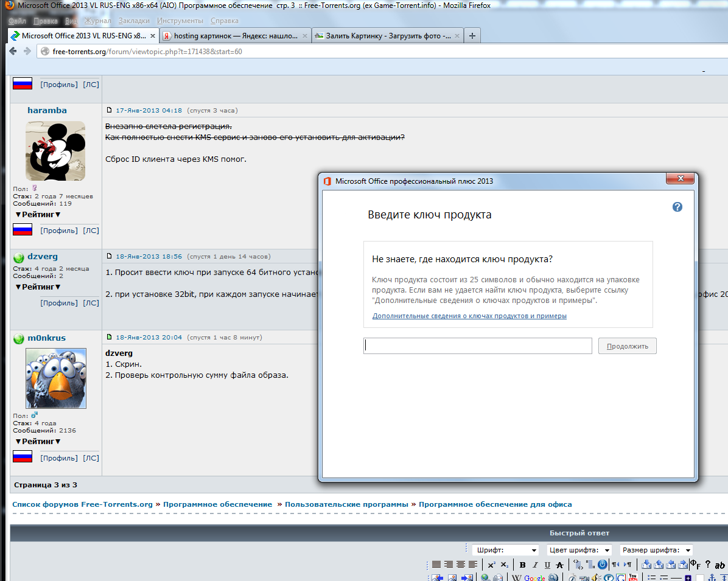
Task: Click the Продолжить button
Action: tap(627, 346)
